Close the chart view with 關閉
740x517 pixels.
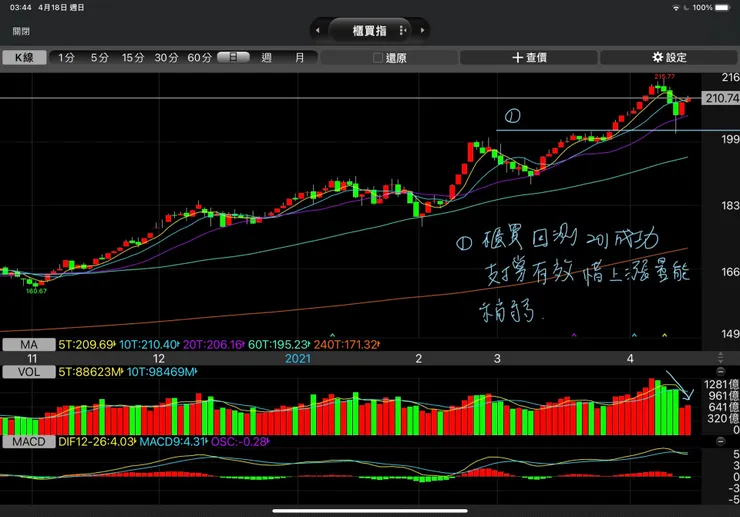[x=21, y=31]
